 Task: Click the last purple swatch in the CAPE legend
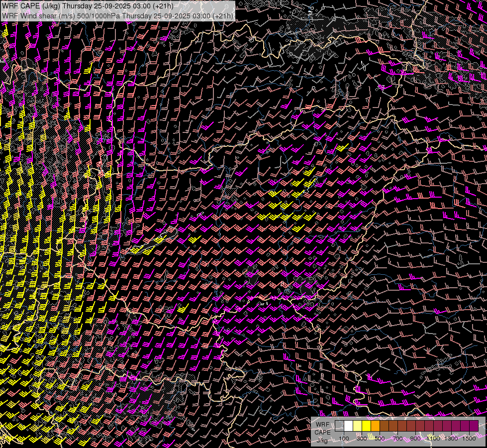[474, 426]
